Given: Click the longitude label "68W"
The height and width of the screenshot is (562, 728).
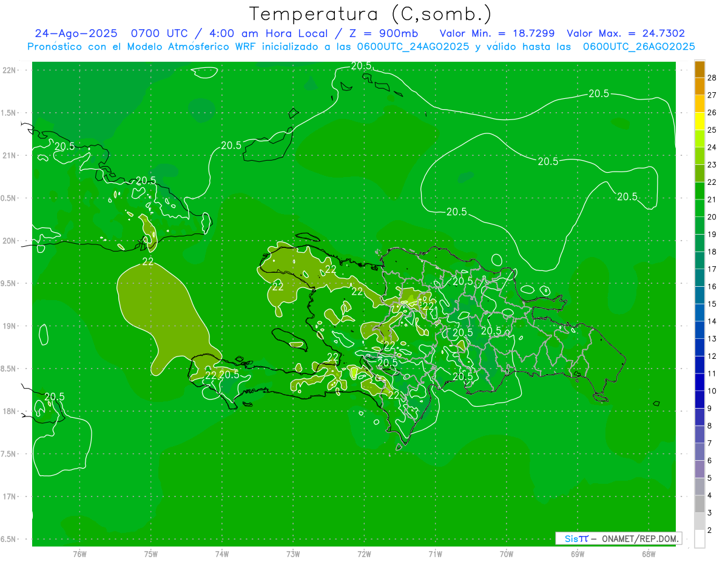Looking at the screenshot, I should coord(648,554).
